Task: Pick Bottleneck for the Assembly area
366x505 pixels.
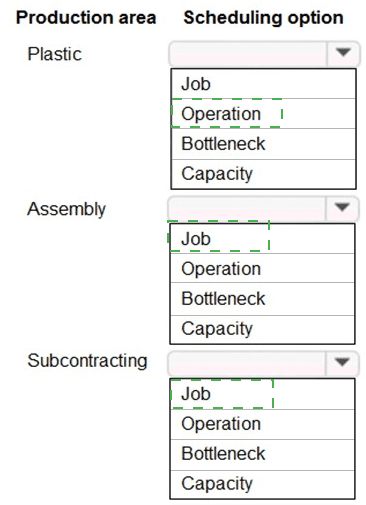Action: [262, 299]
